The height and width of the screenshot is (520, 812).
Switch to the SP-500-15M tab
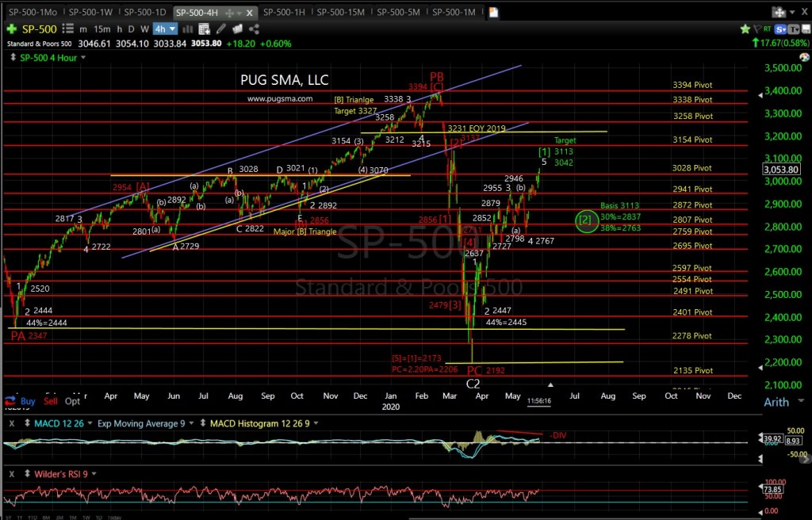point(340,12)
